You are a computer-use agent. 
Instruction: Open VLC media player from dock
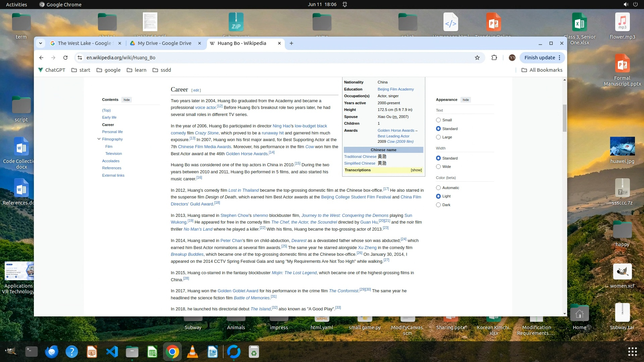193,352
